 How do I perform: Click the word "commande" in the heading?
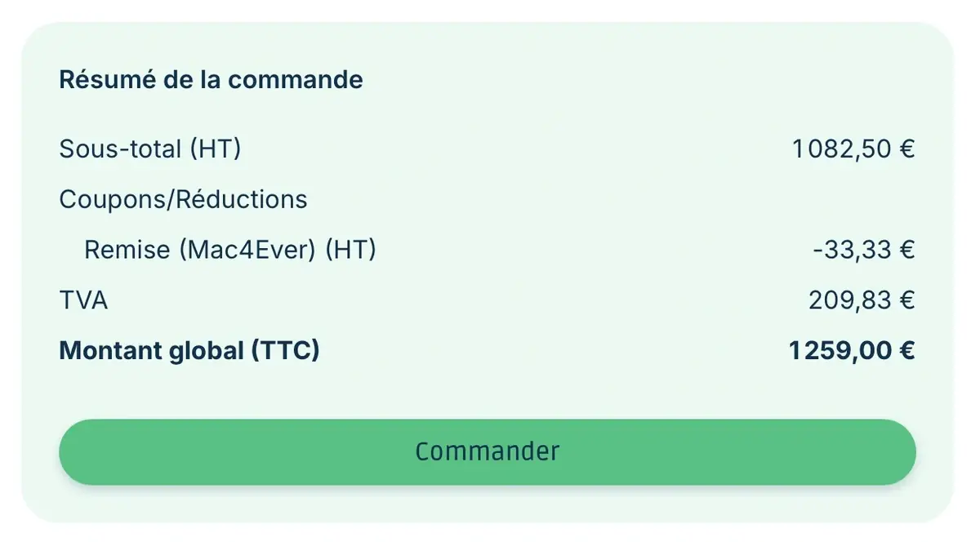click(x=296, y=80)
